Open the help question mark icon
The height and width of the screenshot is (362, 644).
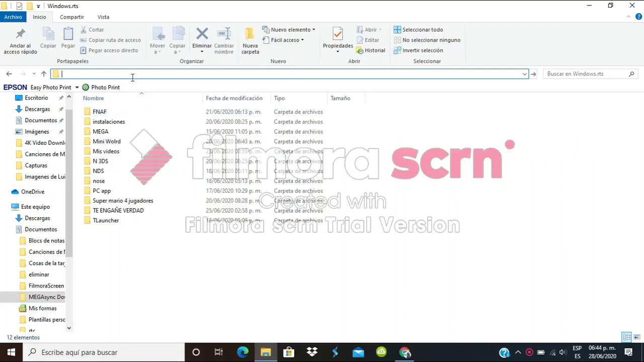pyautogui.click(x=637, y=17)
